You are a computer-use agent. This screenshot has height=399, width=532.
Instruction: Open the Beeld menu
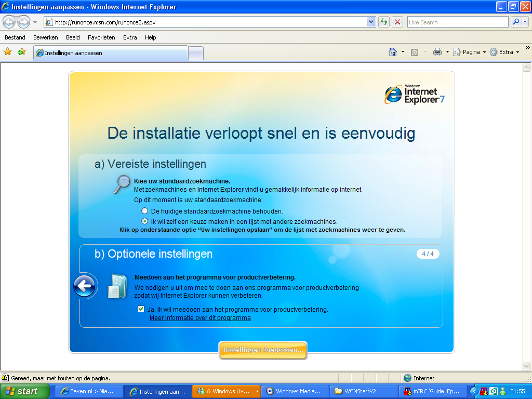pyautogui.click(x=73, y=37)
